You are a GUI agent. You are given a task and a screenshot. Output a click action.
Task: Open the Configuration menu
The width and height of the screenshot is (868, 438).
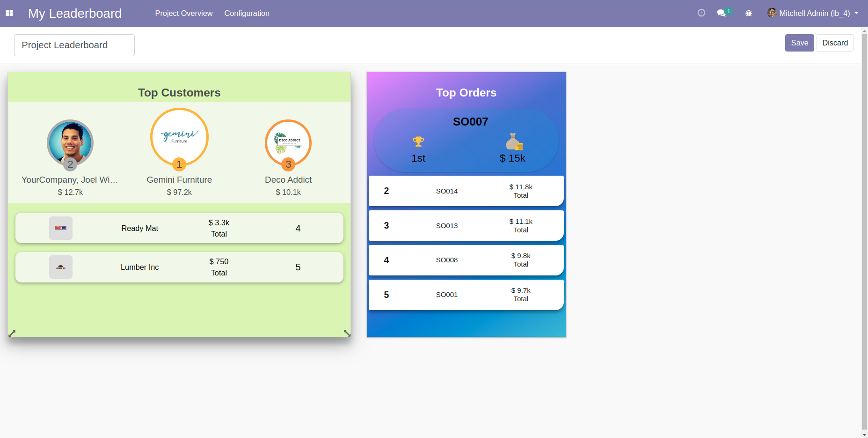pyautogui.click(x=247, y=13)
